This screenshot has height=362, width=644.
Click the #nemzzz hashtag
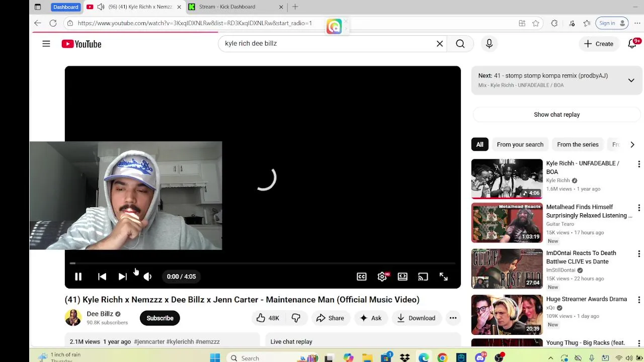click(207, 342)
